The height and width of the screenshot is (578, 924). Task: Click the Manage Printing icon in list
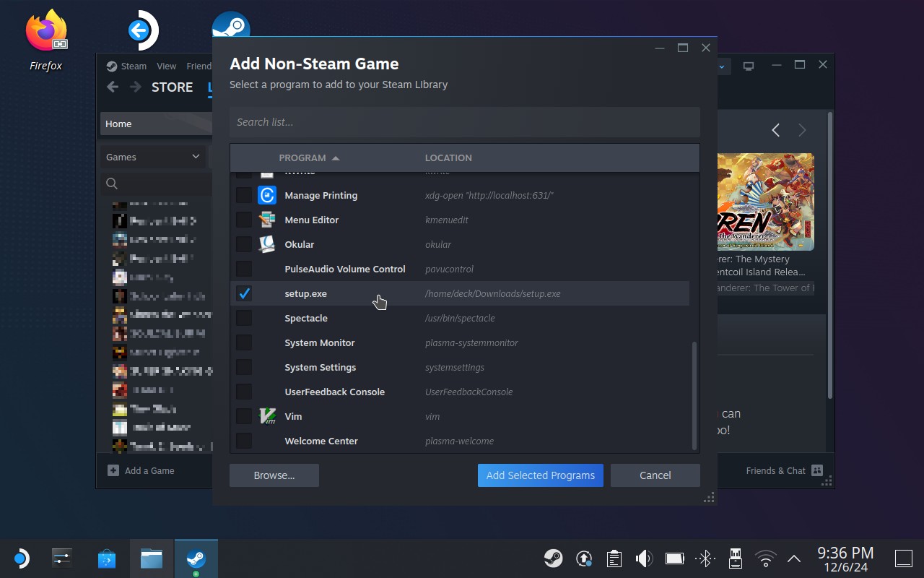267,195
